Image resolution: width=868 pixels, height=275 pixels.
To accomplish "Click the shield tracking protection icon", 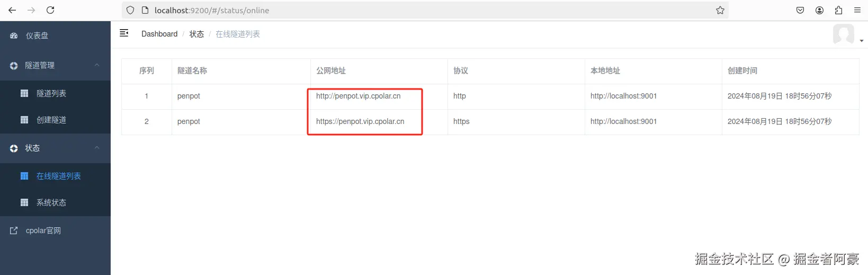I will [130, 10].
